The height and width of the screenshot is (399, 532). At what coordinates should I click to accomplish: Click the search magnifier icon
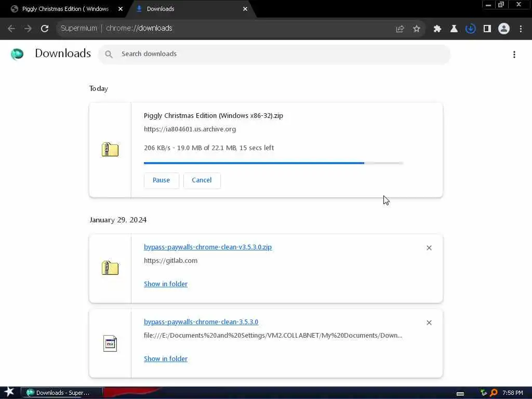pyautogui.click(x=109, y=54)
